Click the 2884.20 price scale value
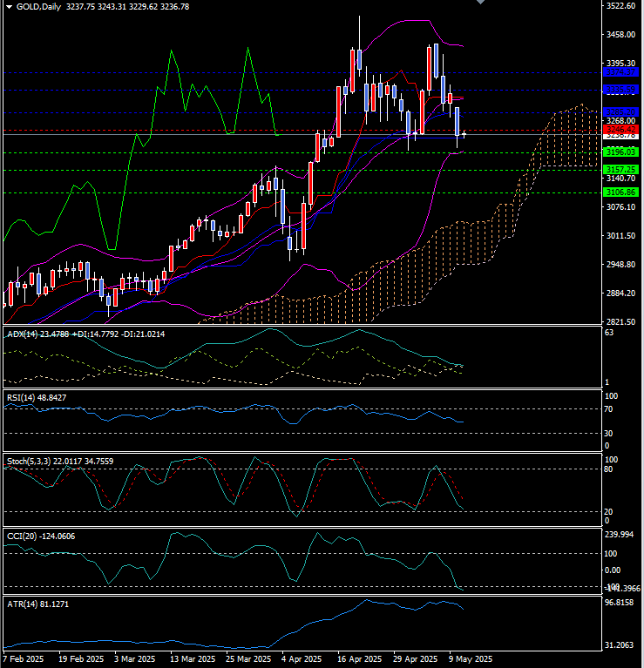This screenshot has height=668, width=644. 620,294
